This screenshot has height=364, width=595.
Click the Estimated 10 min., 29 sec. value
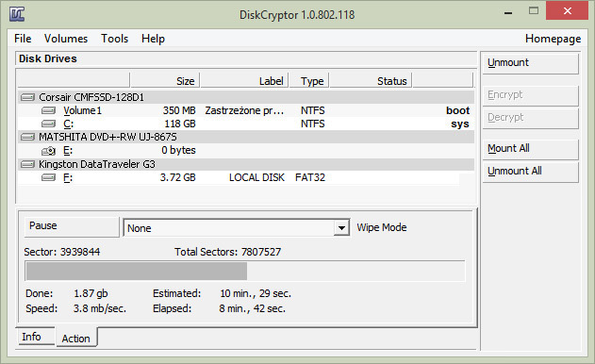point(256,293)
